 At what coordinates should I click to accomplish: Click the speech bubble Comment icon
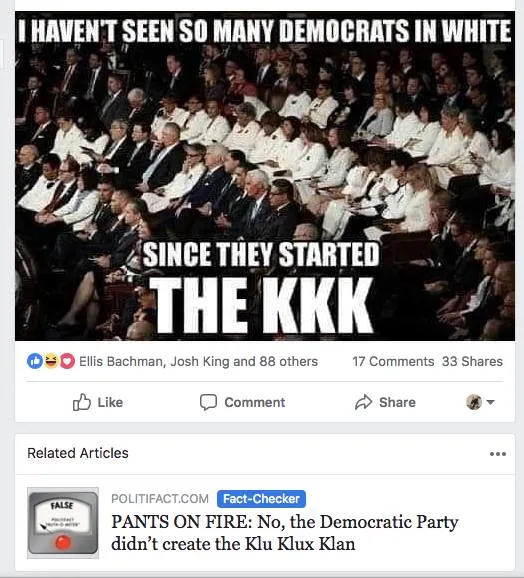(208, 402)
